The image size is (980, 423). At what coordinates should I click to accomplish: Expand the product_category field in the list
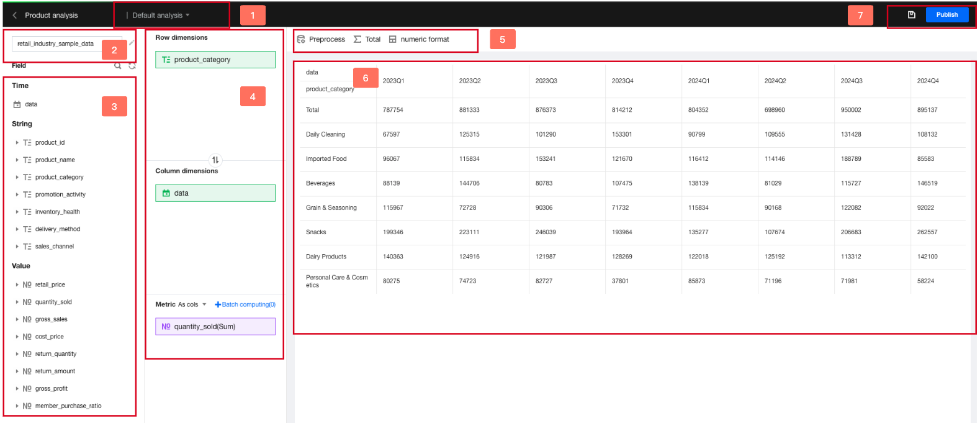click(x=17, y=178)
